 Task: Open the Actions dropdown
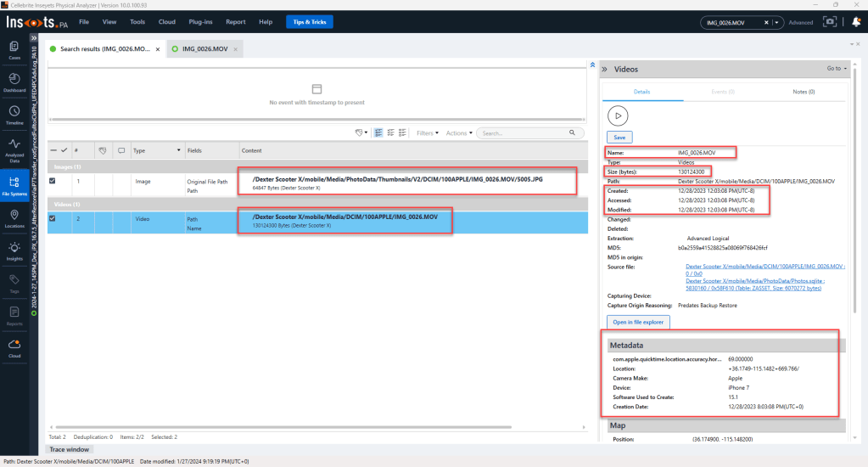click(x=457, y=133)
